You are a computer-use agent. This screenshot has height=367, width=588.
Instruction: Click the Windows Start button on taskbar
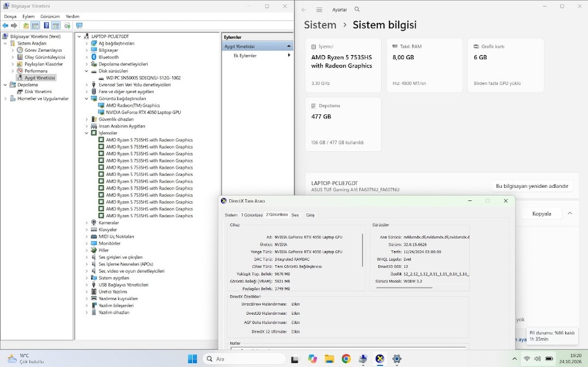click(192, 359)
